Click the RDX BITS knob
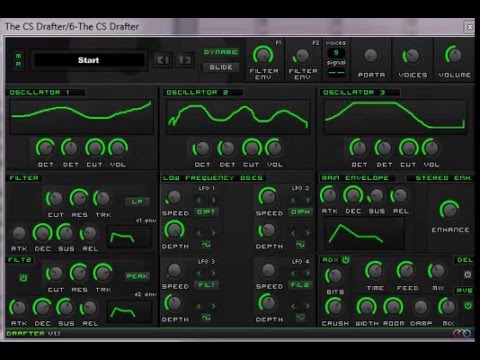 pyautogui.click(x=334, y=276)
